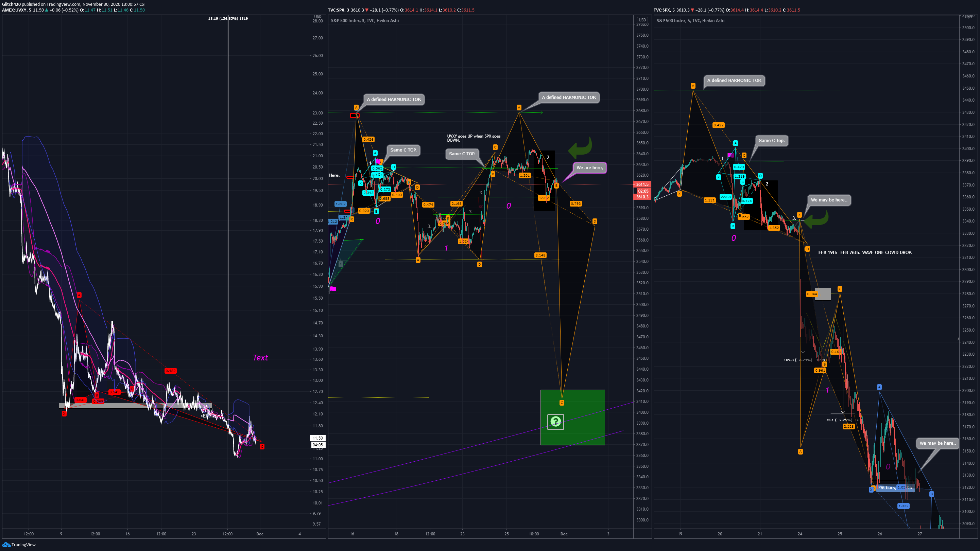This screenshot has height=551, width=980.
Task: Click 'S&P 500 Index, 5, TVC, Heikin Ashi' title
Action: pyautogui.click(x=690, y=20)
